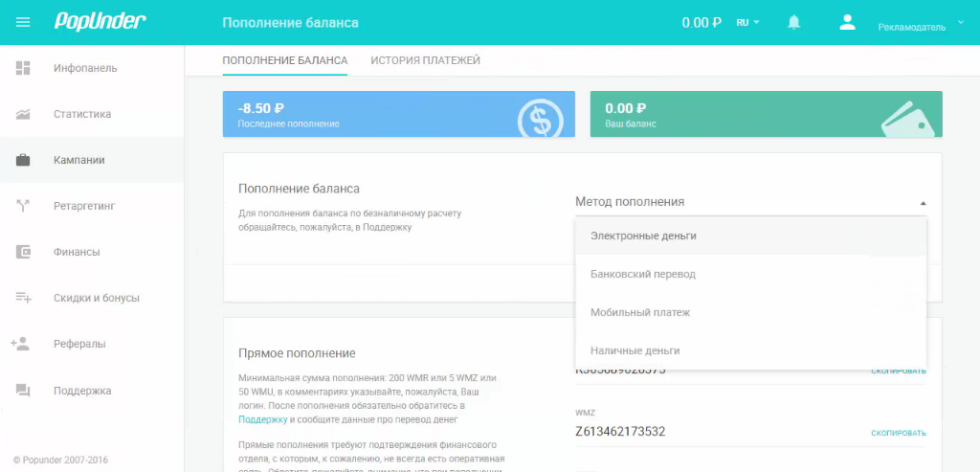Open the notifications bell
Image resolution: width=980 pixels, height=472 pixels.
(x=793, y=23)
